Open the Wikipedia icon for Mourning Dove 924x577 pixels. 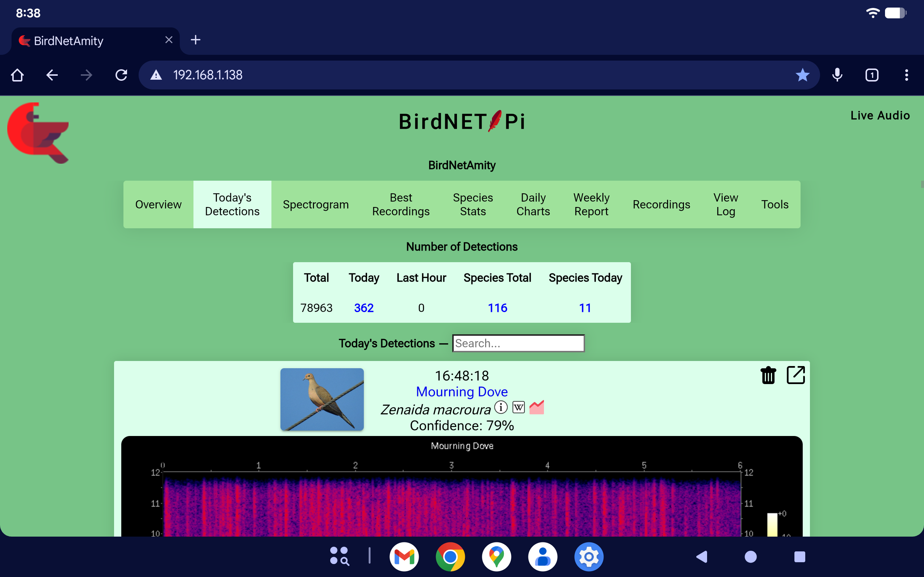(x=519, y=407)
